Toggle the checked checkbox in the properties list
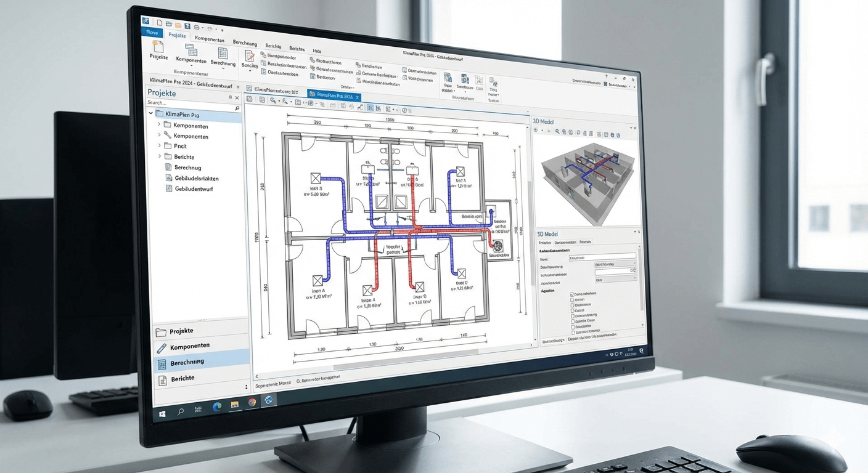868x473 pixels. point(573,294)
